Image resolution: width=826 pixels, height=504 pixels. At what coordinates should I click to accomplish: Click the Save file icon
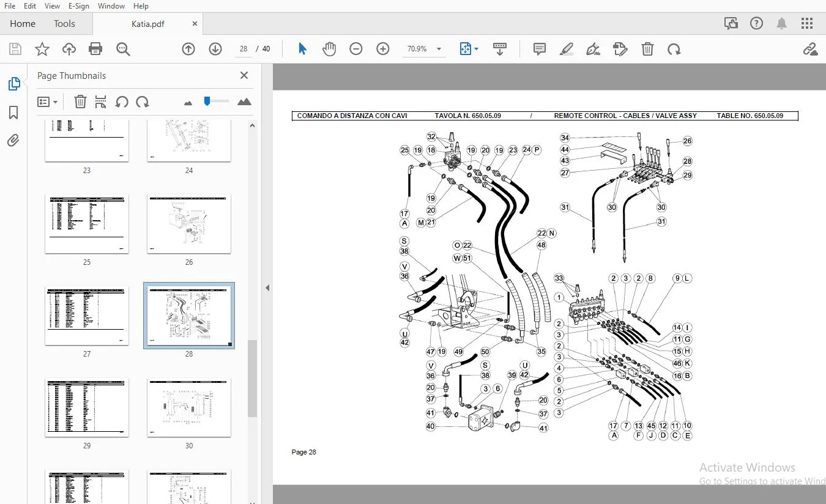15,49
